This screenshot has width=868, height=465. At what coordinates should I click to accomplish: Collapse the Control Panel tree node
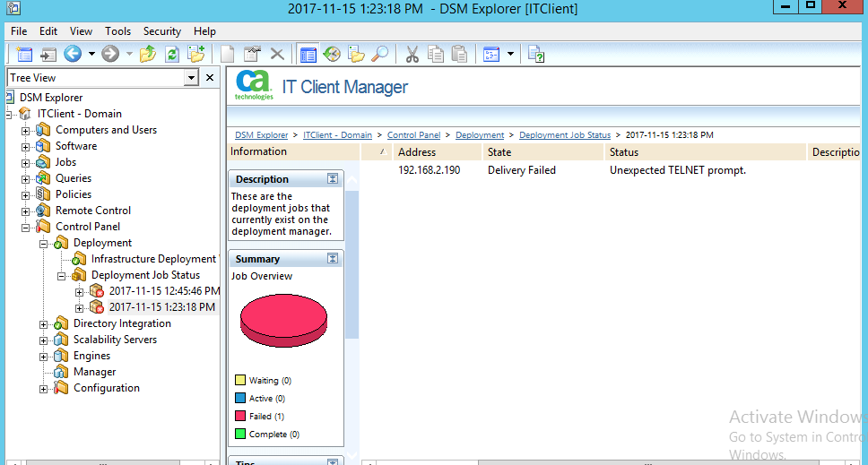[x=25, y=228]
